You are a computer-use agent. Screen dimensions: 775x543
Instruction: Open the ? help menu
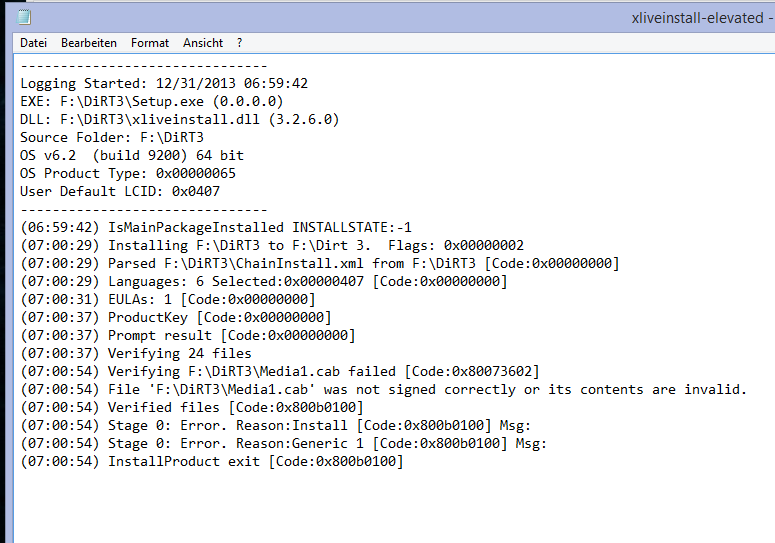(240, 43)
